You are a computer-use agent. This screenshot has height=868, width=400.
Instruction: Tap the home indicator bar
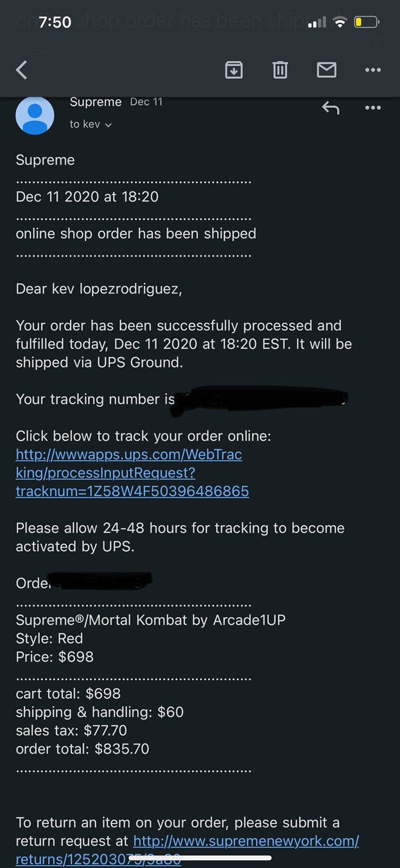coord(200,858)
